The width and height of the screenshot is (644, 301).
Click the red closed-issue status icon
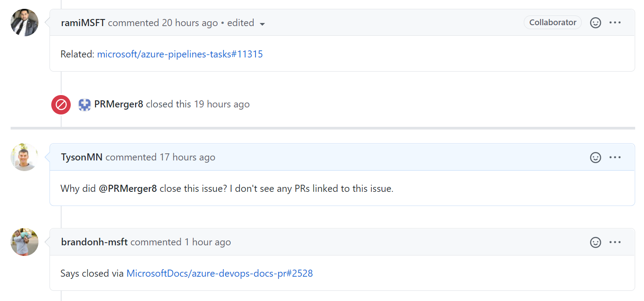tap(61, 105)
